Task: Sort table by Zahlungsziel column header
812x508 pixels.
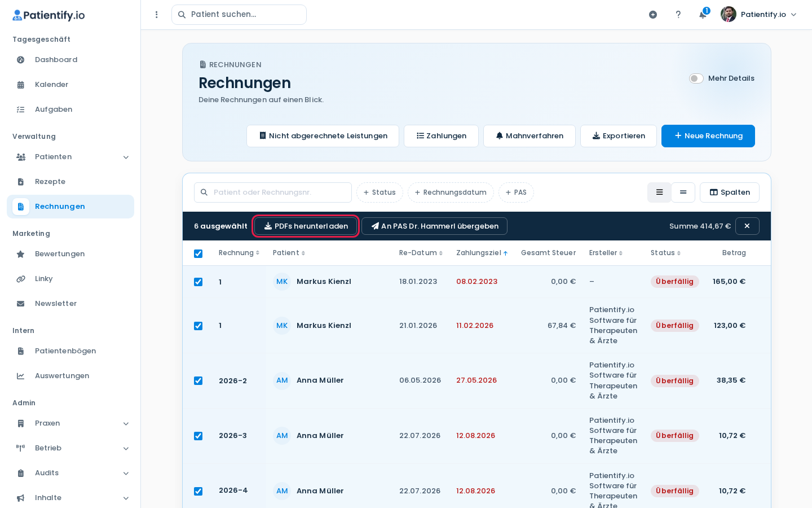Action: point(482,253)
